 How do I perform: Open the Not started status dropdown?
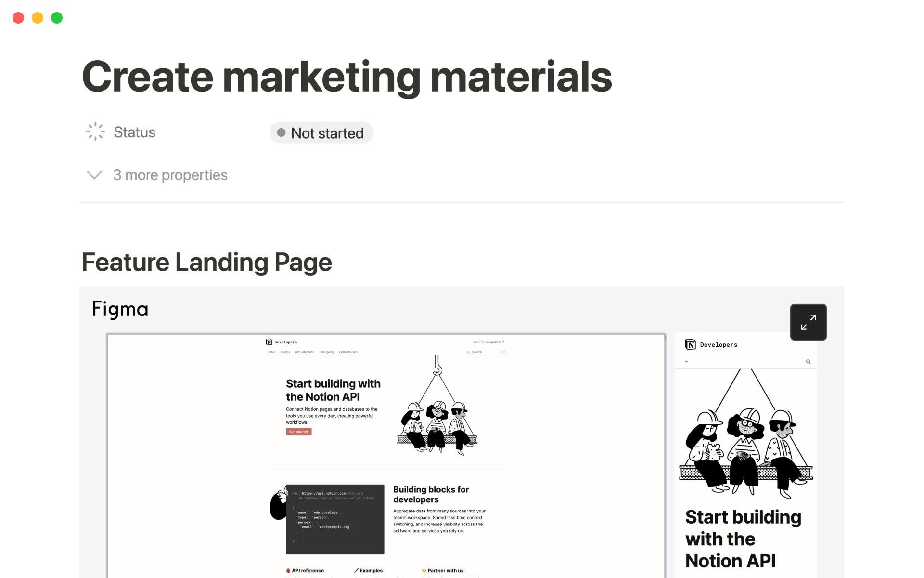point(321,133)
